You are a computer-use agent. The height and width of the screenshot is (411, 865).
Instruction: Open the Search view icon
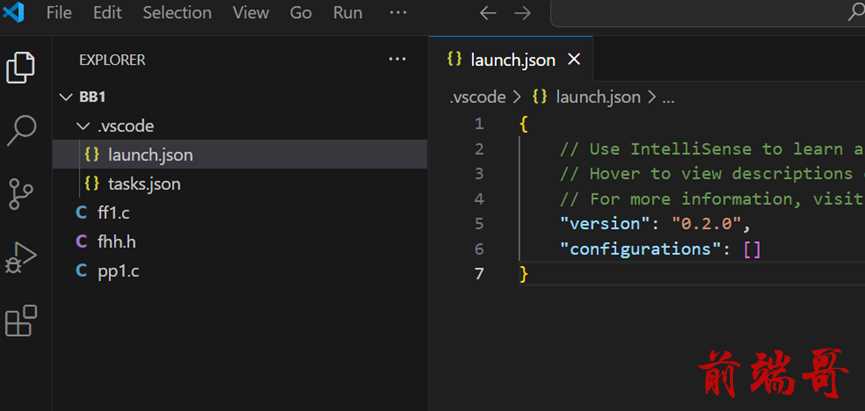(22, 130)
